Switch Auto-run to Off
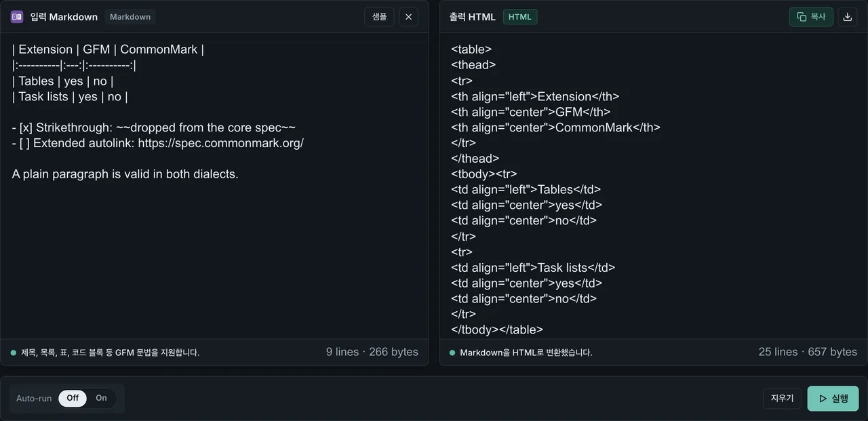868x421 pixels. coord(73,398)
